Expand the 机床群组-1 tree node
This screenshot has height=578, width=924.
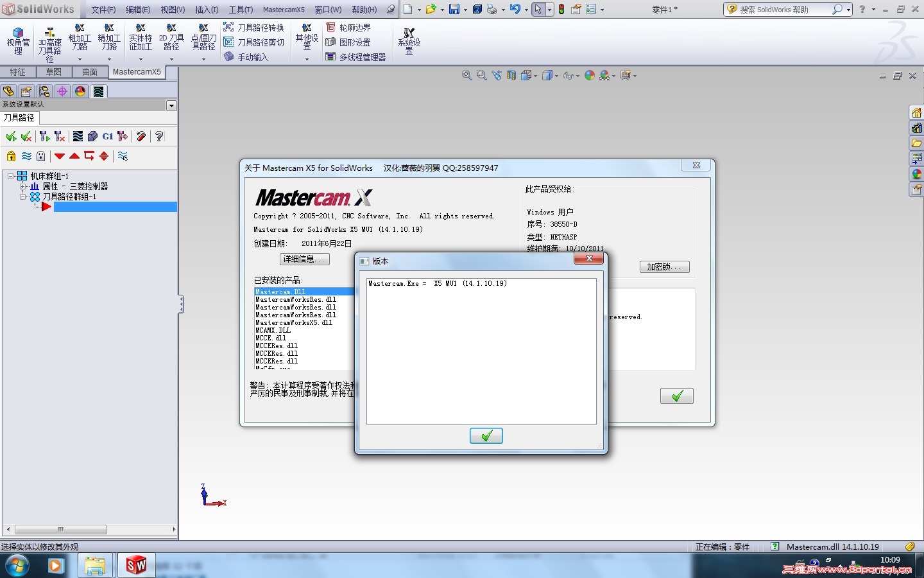[11, 176]
